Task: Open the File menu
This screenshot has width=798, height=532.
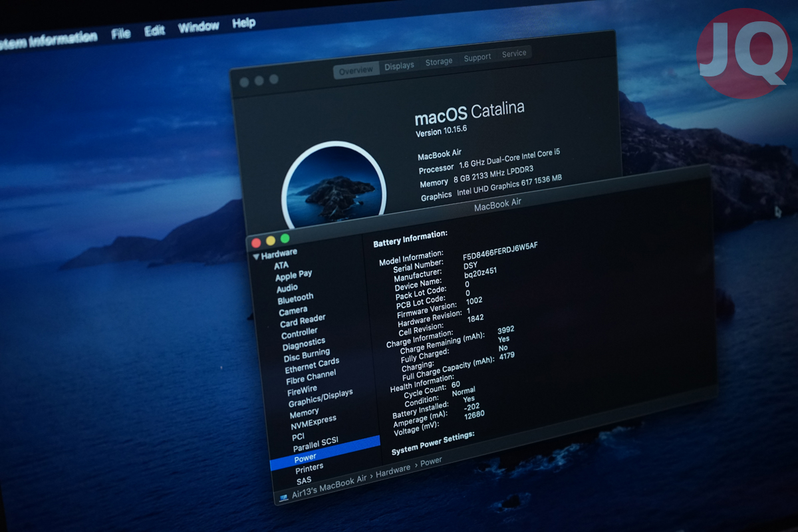Action: 121,33
